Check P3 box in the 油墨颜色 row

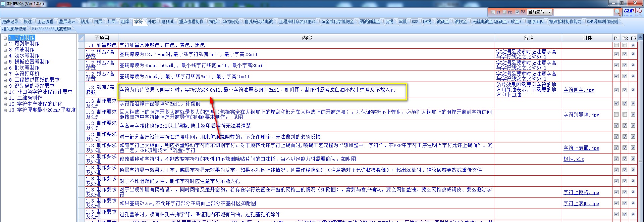[633, 45]
